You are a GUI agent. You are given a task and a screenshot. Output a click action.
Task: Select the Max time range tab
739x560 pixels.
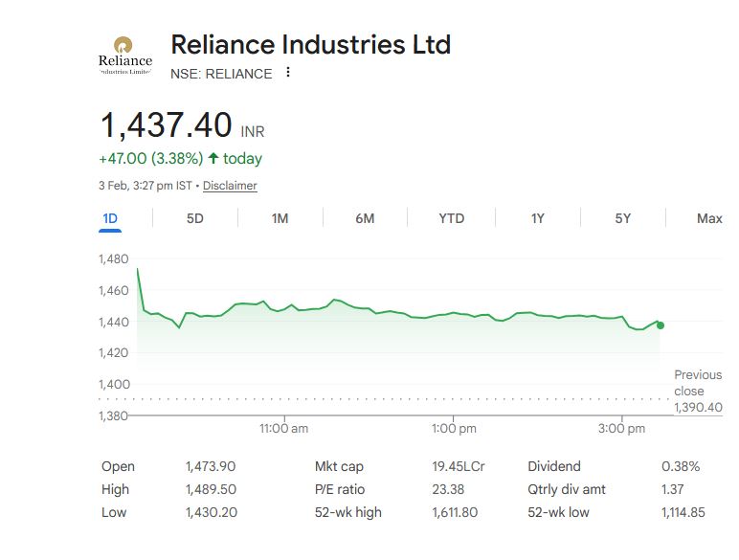tap(709, 218)
